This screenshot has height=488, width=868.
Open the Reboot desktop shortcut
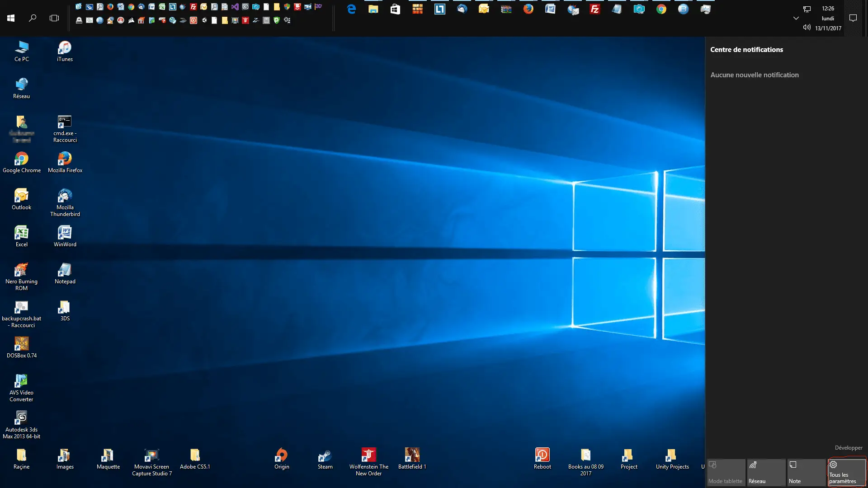[542, 459]
